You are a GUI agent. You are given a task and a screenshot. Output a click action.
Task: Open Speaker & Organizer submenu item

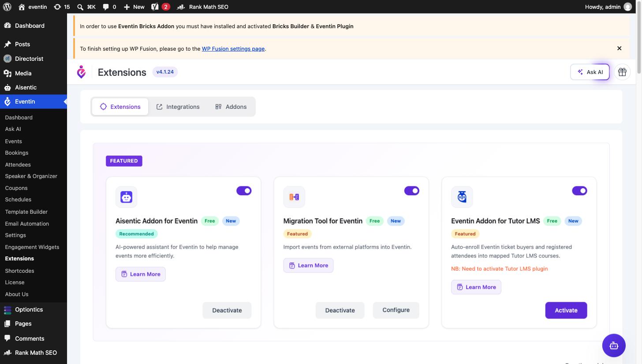click(x=31, y=176)
